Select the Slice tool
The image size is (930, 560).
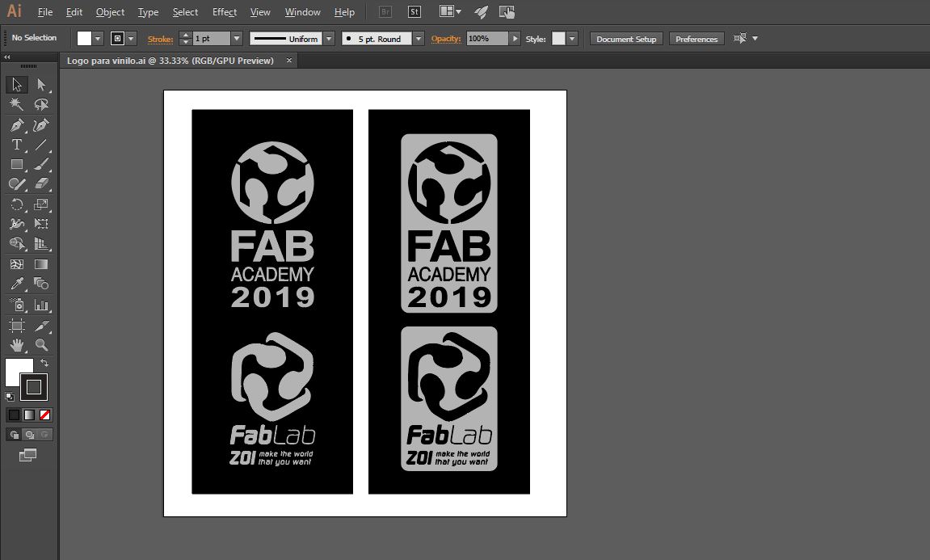(x=41, y=325)
